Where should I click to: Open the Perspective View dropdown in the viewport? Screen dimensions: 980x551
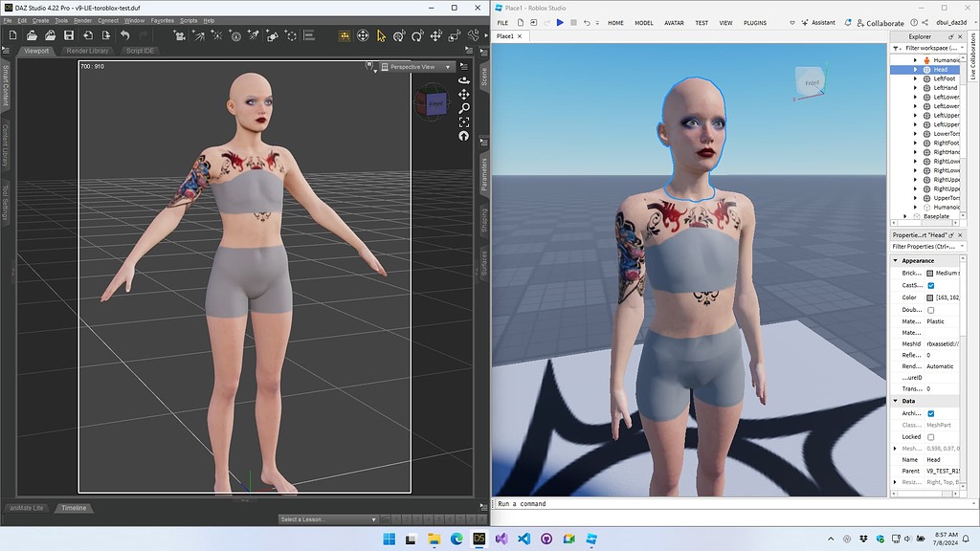tap(418, 67)
